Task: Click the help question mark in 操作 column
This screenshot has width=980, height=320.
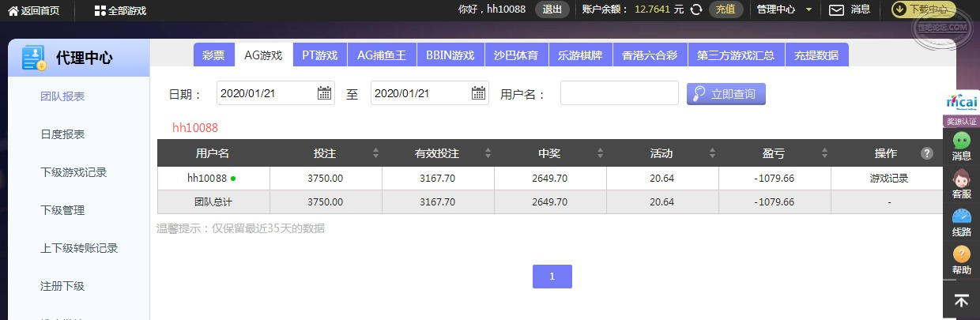Action: (x=927, y=153)
